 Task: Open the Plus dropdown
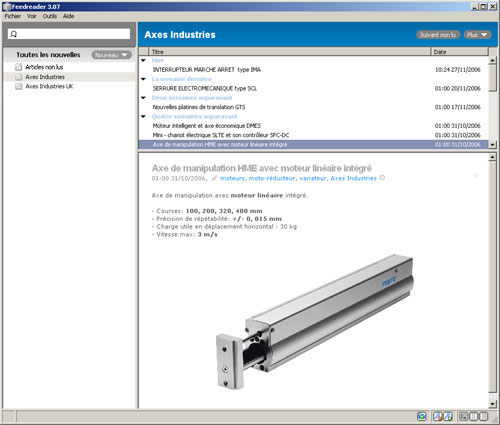(477, 35)
